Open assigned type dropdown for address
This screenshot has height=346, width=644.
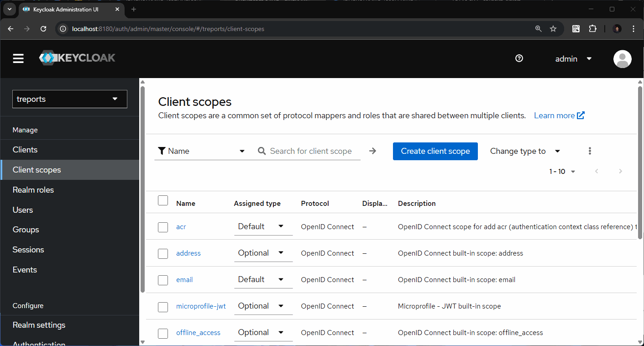[263, 253]
